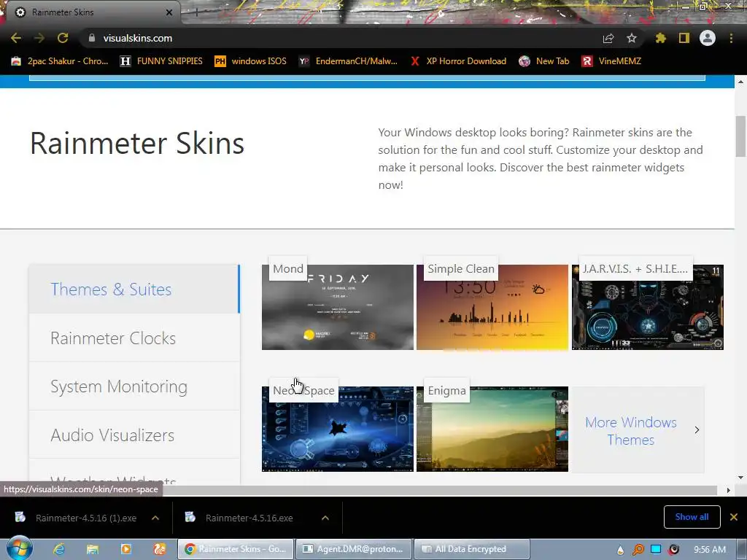747x560 pixels.
Task: Click the browser forward arrow
Action: [x=39, y=38]
